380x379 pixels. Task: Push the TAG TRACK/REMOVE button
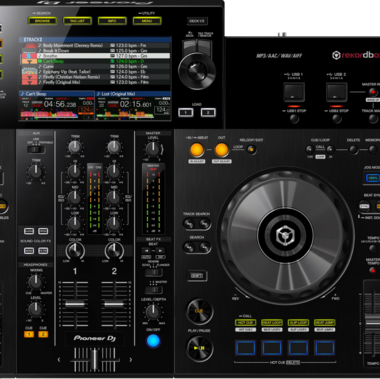[204, 47]
